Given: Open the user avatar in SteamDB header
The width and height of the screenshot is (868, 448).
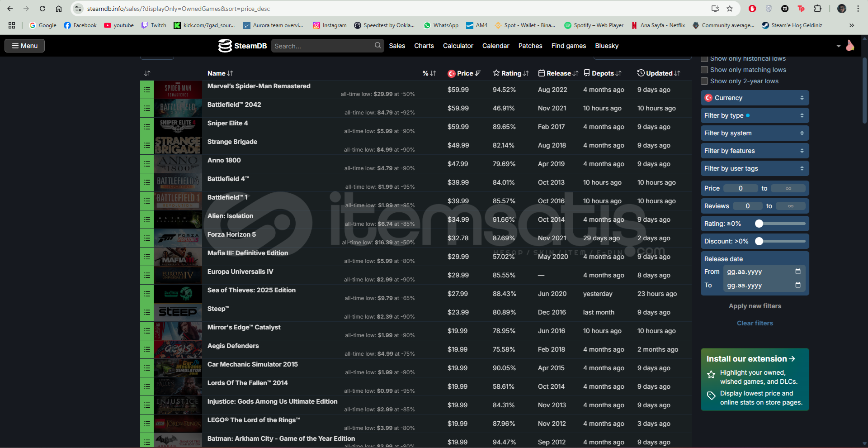Looking at the screenshot, I should 850,46.
